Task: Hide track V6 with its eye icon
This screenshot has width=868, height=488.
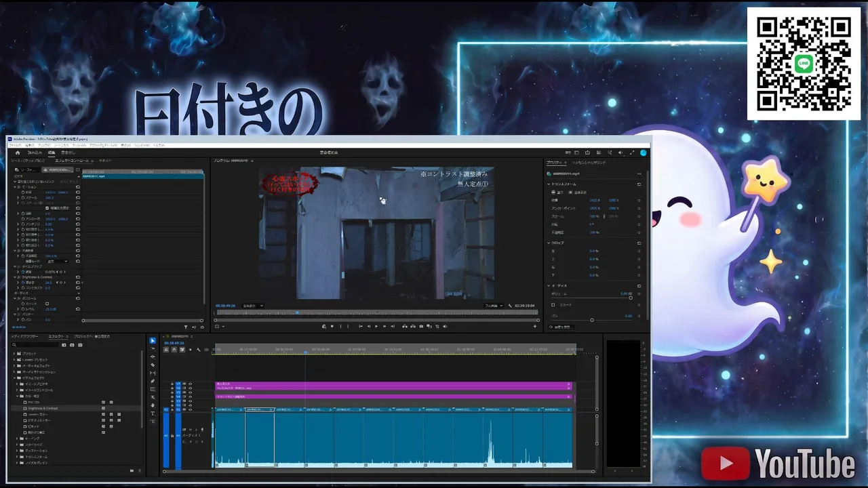Action: pos(191,388)
